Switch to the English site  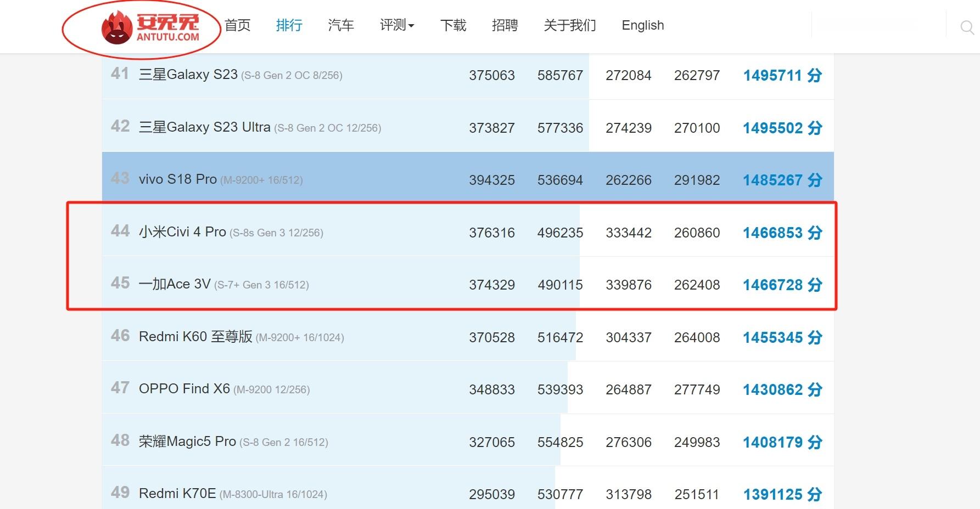[643, 25]
